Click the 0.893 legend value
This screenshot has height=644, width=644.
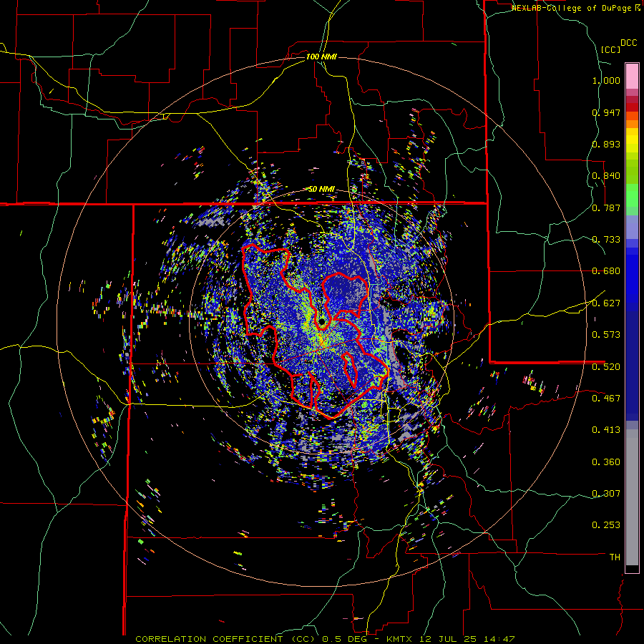click(x=606, y=145)
